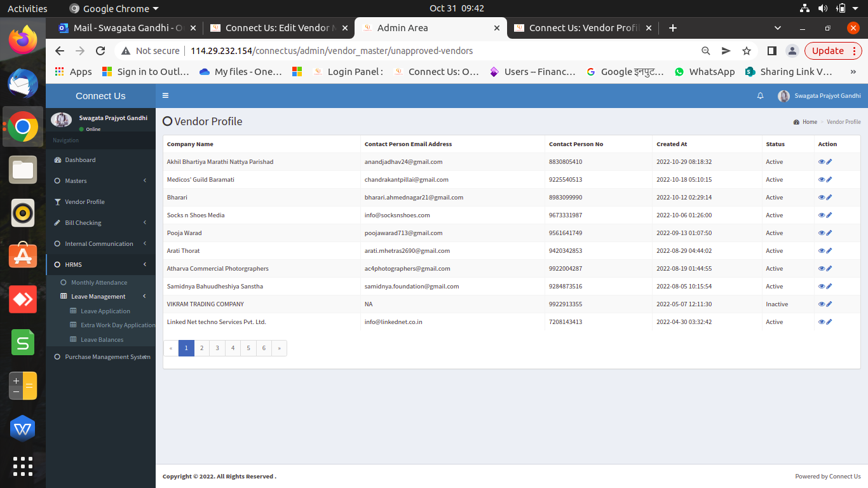Go to next page with » button
868x488 pixels.
pyautogui.click(x=280, y=348)
